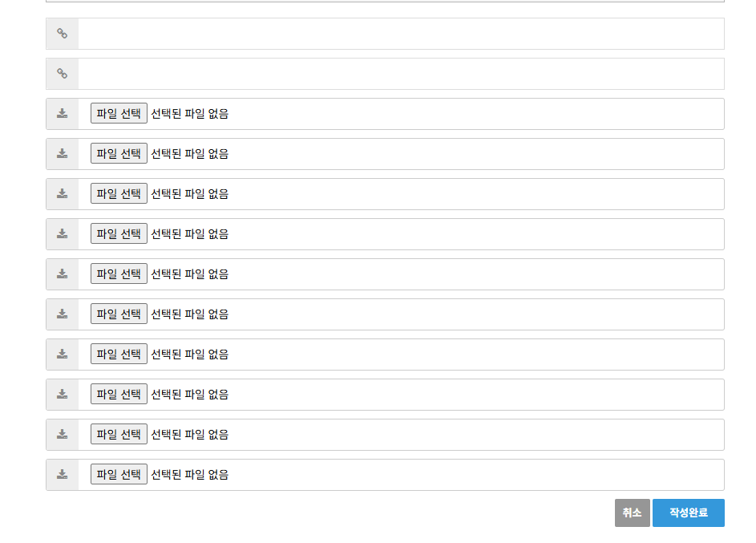Click the download icon on the third file row
Viewport: 756px width, 543px height.
click(63, 194)
